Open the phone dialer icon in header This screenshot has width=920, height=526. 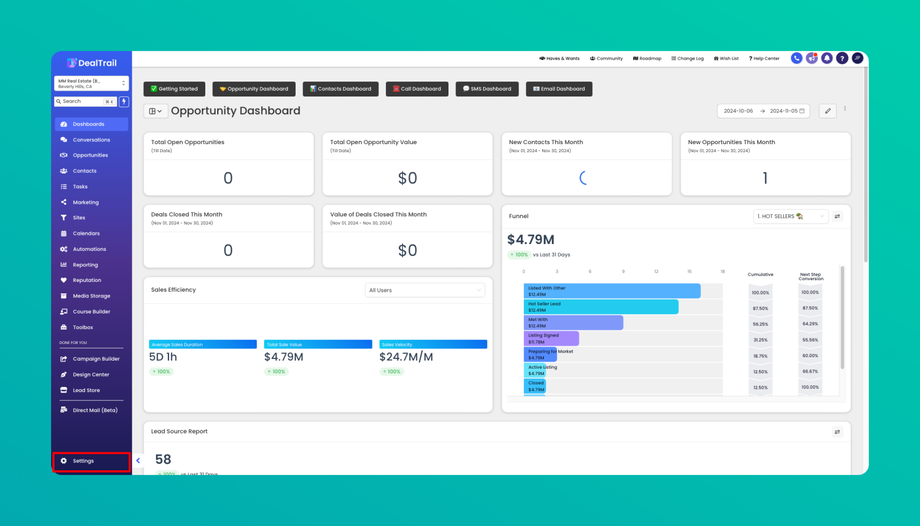pyautogui.click(x=796, y=58)
